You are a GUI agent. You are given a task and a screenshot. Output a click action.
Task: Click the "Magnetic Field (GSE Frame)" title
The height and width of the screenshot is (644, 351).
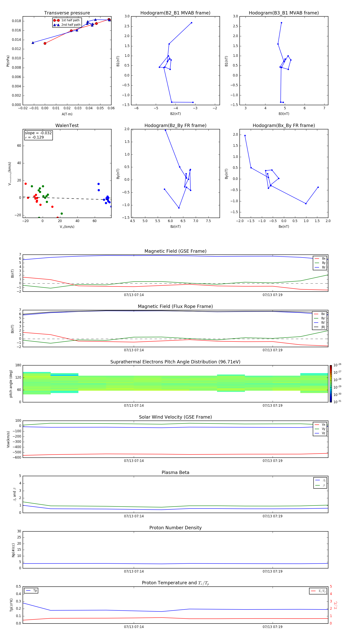(x=175, y=251)
